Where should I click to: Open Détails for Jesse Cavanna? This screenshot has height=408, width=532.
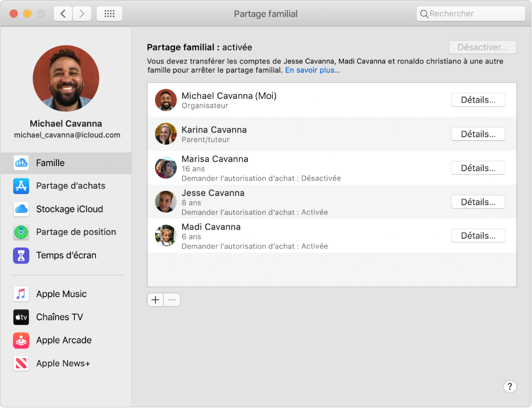click(478, 202)
